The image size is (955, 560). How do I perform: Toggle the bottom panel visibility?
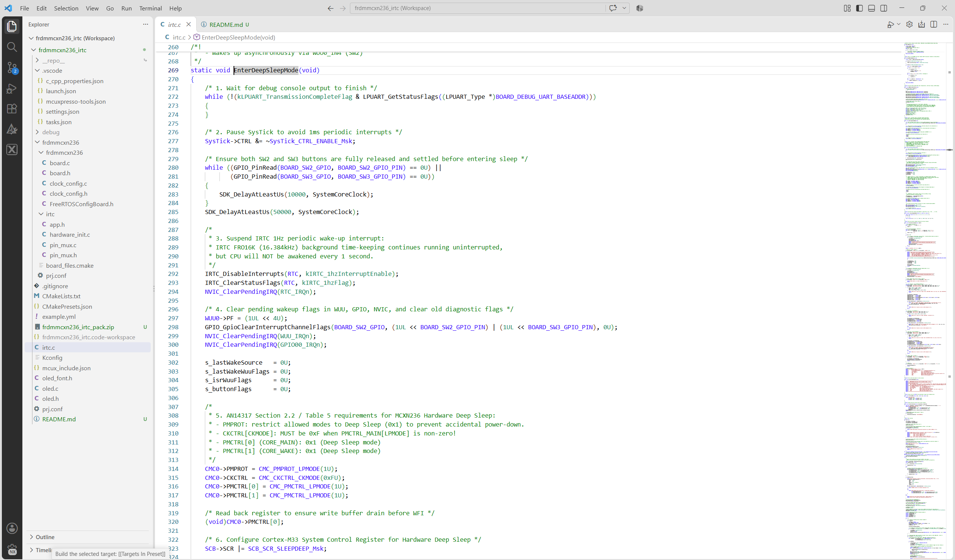pyautogui.click(x=871, y=8)
